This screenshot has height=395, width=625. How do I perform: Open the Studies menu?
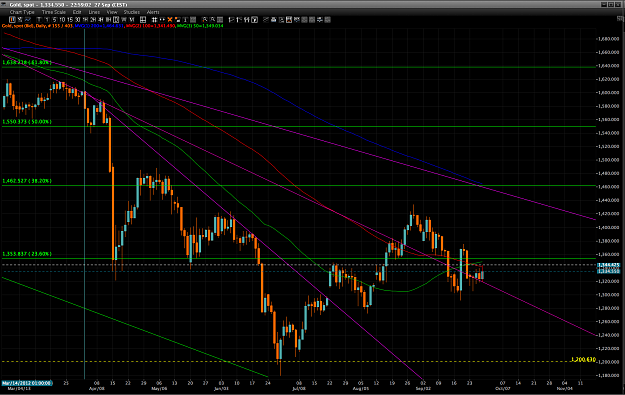pos(132,12)
